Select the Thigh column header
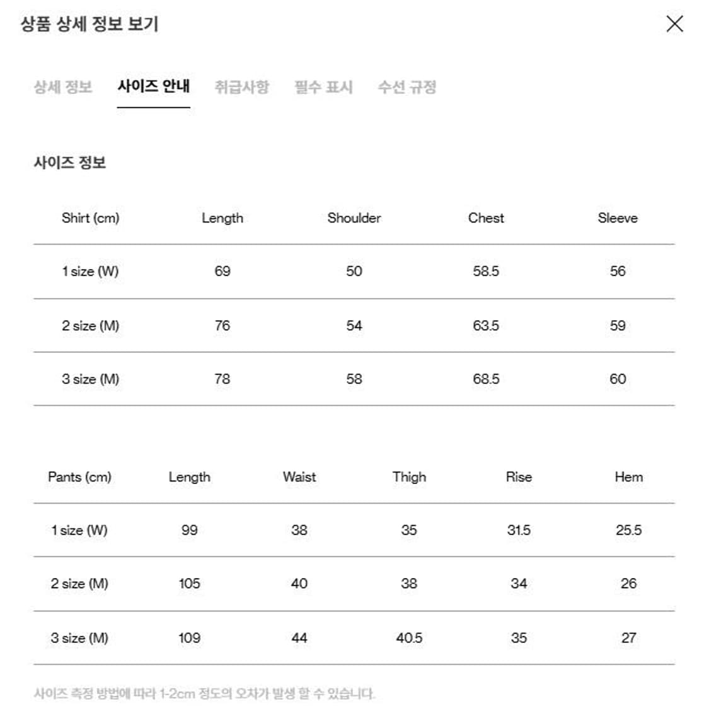Screen dimensions: 709x728 tap(408, 477)
